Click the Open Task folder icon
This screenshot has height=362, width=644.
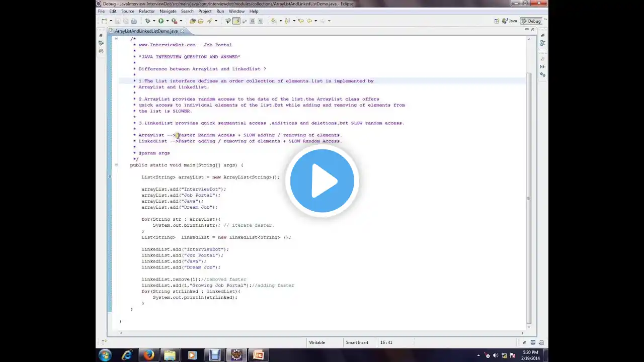(201, 21)
